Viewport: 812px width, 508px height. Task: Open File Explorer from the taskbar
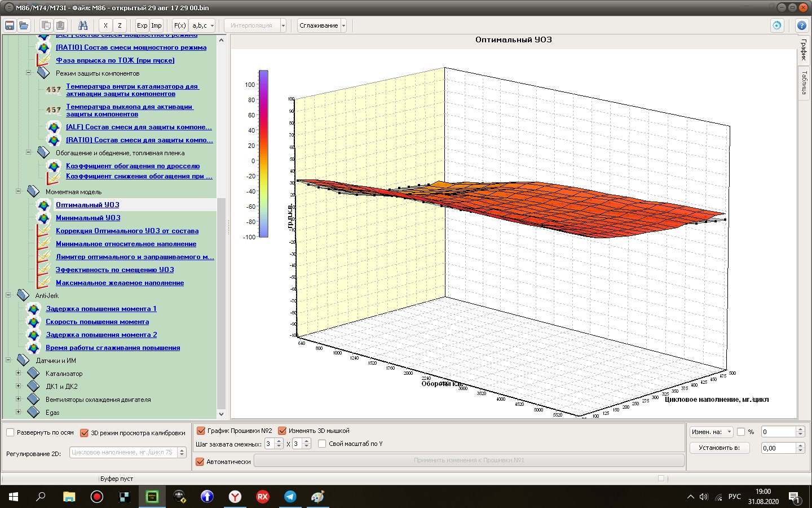coord(69,497)
